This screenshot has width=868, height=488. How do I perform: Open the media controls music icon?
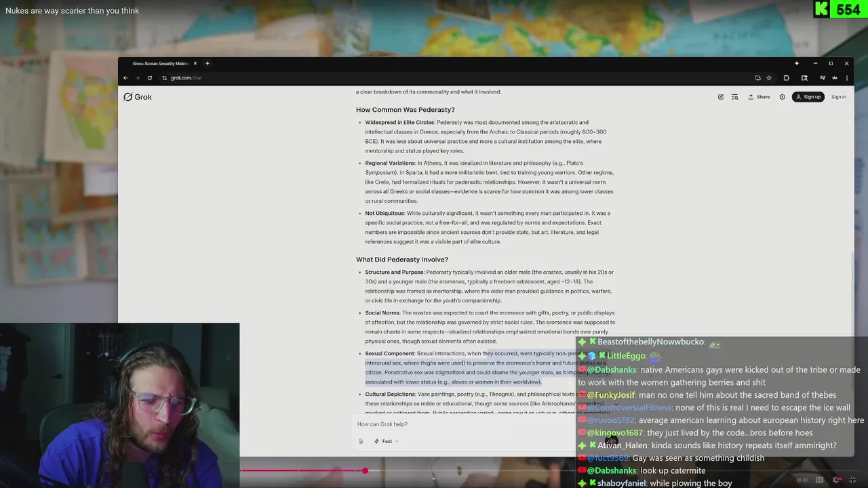(x=822, y=78)
